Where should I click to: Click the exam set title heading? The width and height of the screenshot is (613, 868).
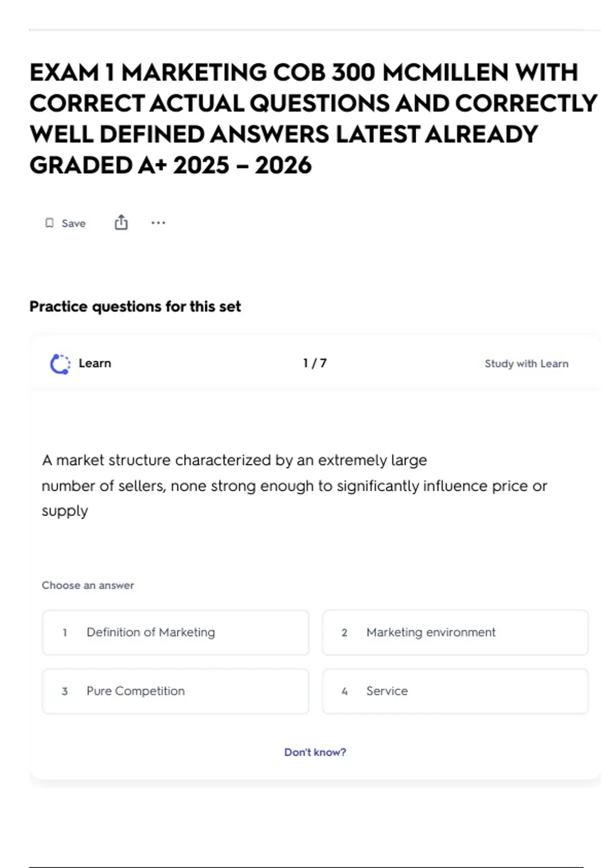tap(313, 118)
